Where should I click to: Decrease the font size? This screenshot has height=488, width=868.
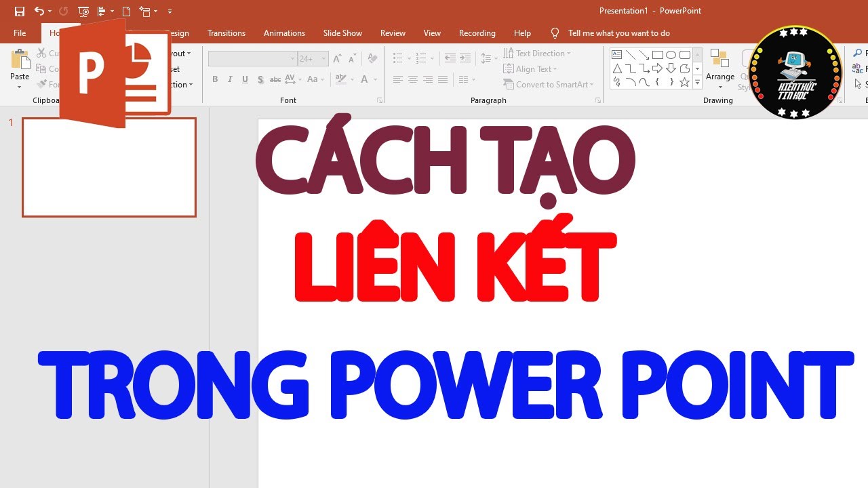click(353, 59)
